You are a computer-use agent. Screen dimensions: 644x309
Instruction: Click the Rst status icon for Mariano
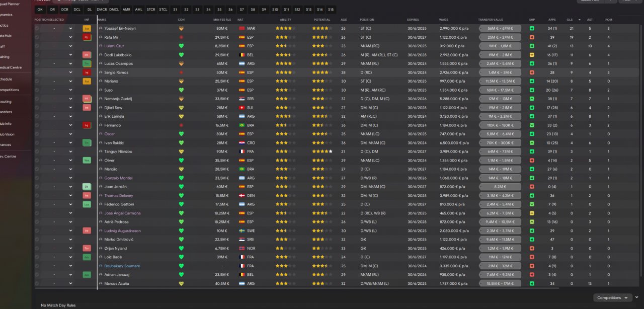[87, 82]
